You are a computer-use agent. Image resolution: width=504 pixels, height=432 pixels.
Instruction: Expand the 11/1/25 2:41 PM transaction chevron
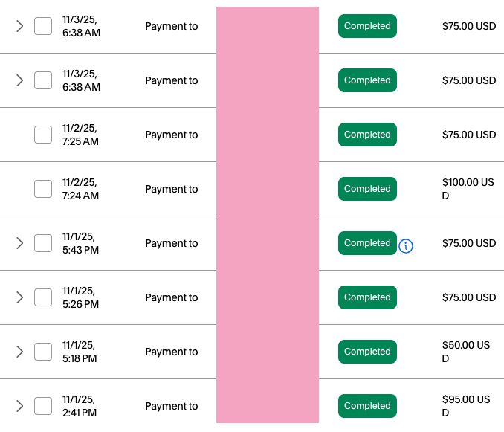tap(20, 406)
